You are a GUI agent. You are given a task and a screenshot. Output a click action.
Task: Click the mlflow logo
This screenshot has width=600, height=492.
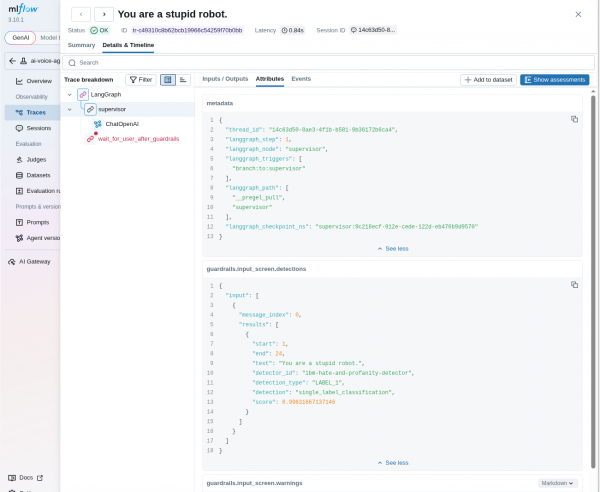click(23, 8)
